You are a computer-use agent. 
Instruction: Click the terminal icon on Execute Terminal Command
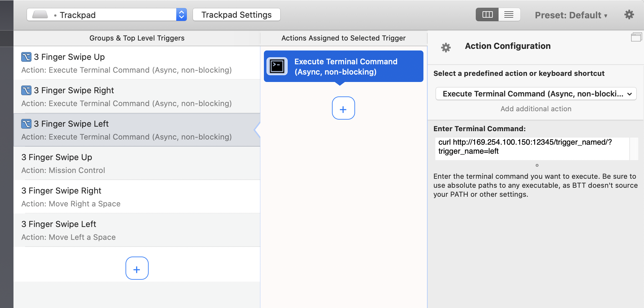click(x=277, y=67)
